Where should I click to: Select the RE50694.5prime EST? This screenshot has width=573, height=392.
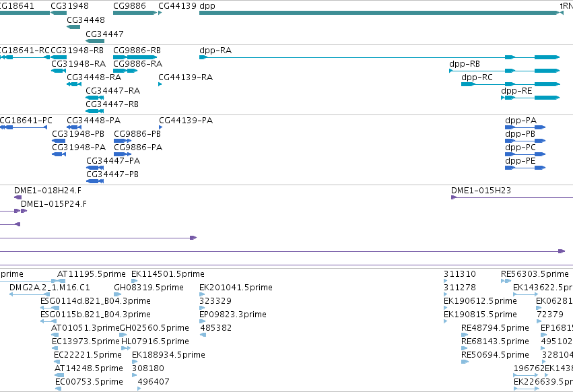(465, 362)
